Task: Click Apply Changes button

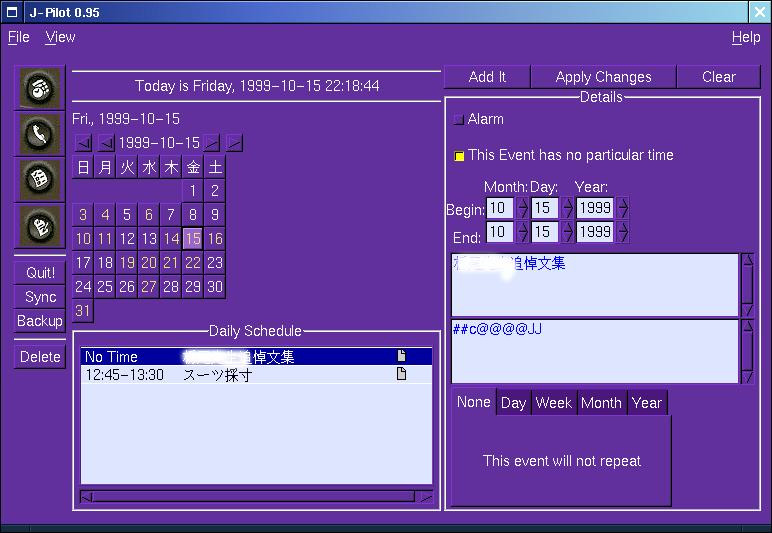Action: (x=603, y=77)
